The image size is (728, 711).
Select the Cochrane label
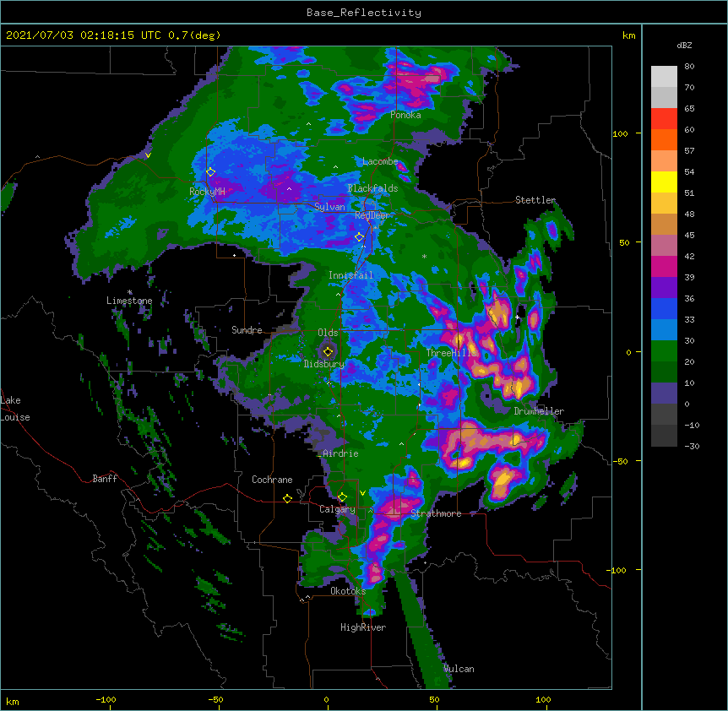tap(272, 480)
